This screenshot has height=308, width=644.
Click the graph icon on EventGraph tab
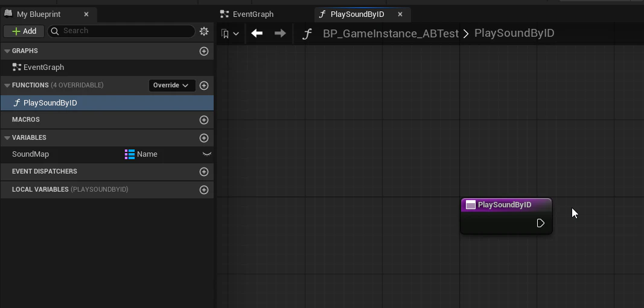(225, 14)
